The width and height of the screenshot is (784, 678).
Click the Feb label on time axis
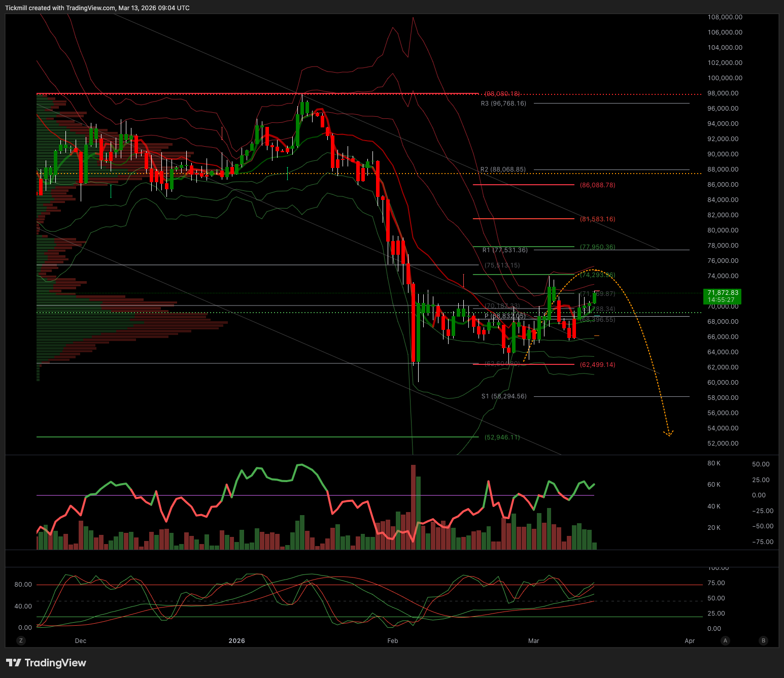click(393, 640)
